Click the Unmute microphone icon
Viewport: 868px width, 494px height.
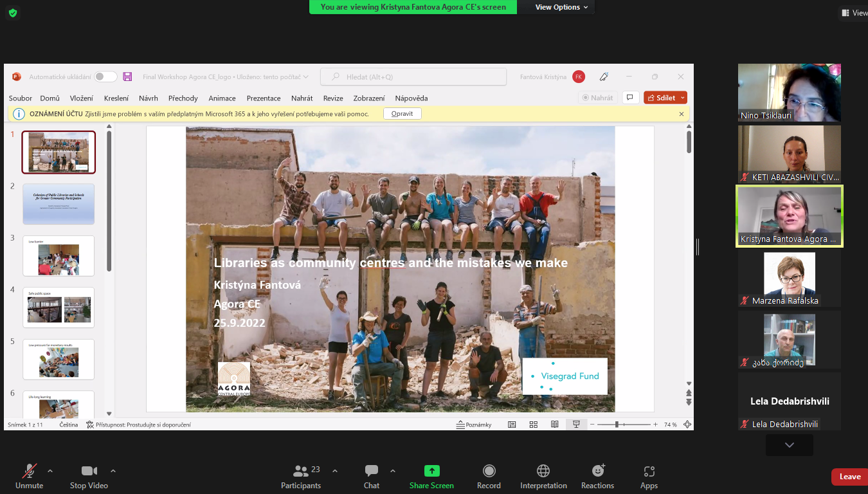[x=29, y=471]
